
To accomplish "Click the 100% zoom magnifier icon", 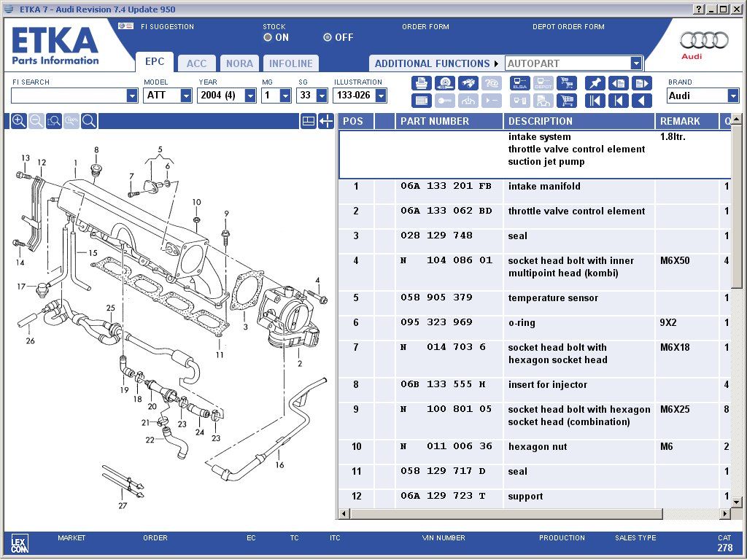I will (71, 121).
